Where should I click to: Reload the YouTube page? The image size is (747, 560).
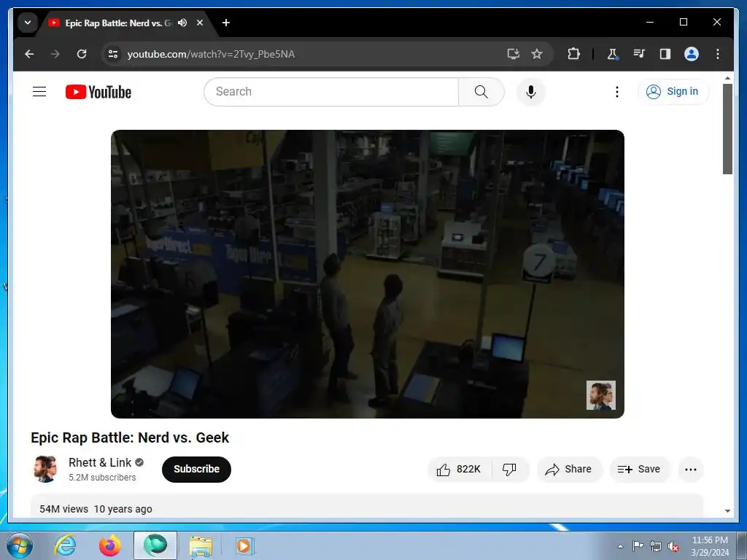tap(82, 54)
